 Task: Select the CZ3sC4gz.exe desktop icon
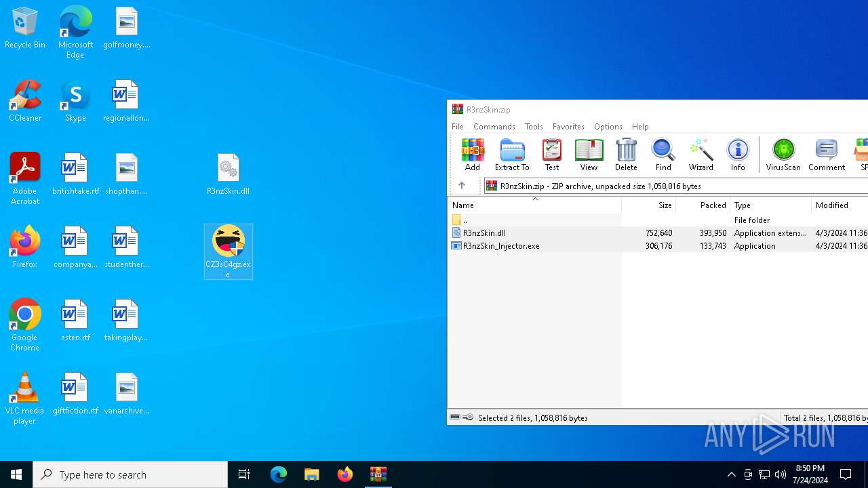click(x=229, y=251)
